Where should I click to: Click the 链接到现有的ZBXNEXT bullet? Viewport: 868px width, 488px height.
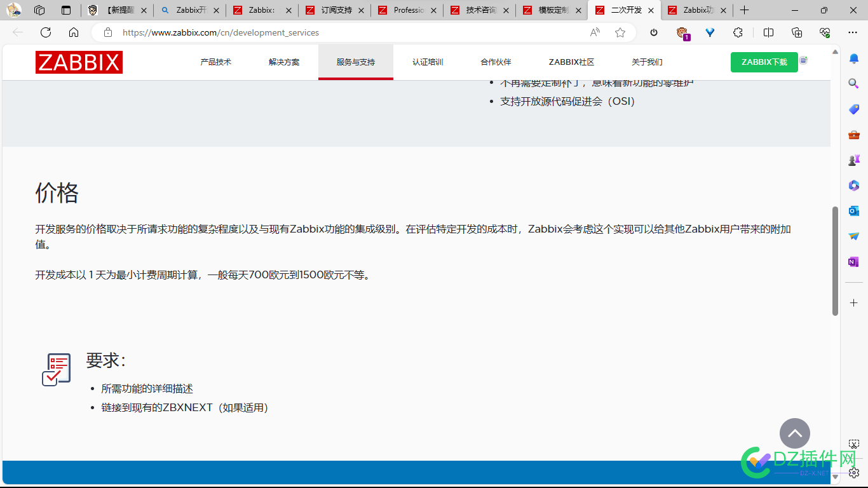point(185,407)
